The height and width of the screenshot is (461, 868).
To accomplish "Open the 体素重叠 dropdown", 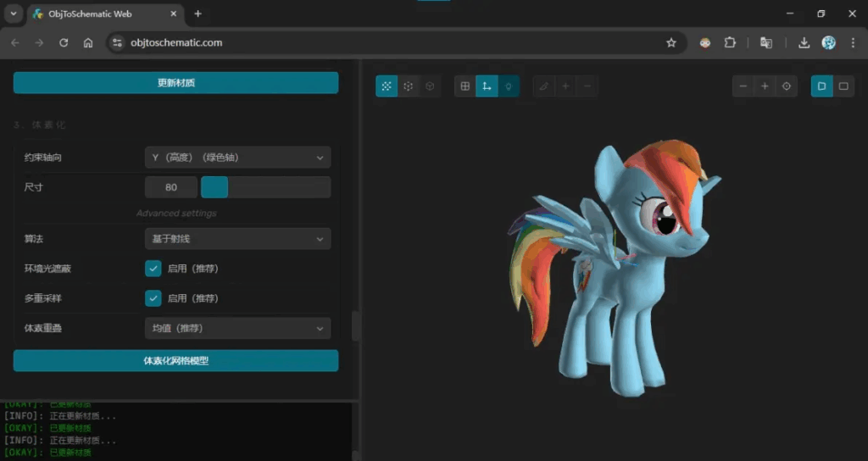I will click(x=238, y=328).
